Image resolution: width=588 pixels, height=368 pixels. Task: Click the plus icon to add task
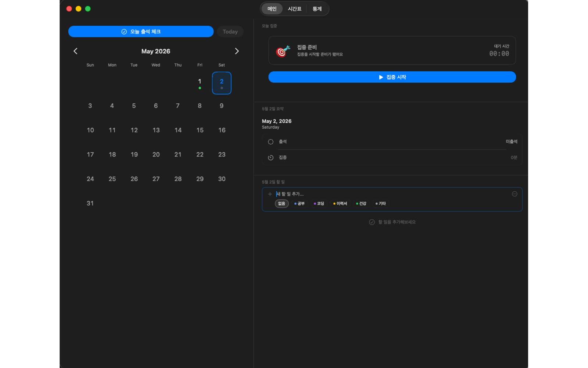point(270,194)
